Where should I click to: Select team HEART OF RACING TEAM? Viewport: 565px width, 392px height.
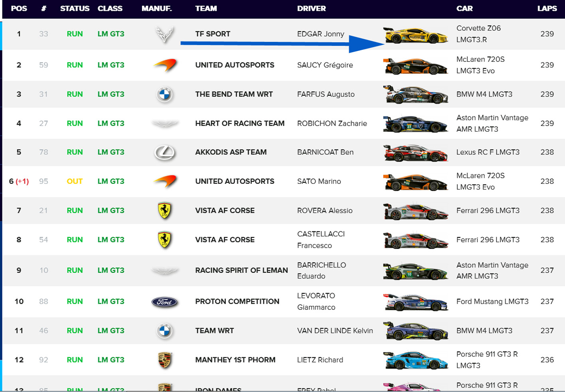point(240,123)
